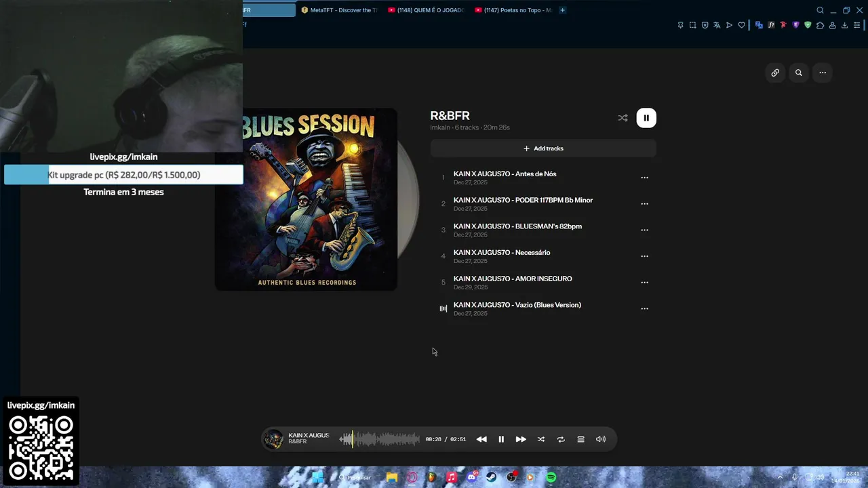
Task: Click the pin icon in browser toolbar
Action: pos(680,25)
